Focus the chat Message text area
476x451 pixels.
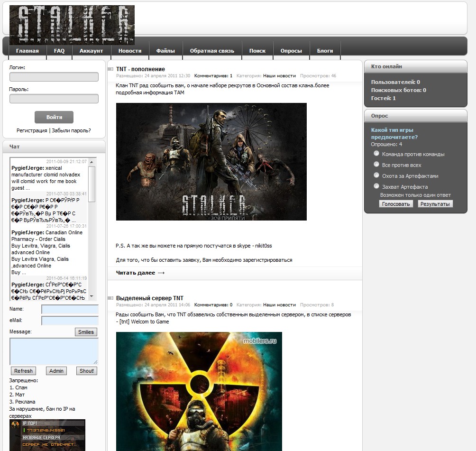54,351
